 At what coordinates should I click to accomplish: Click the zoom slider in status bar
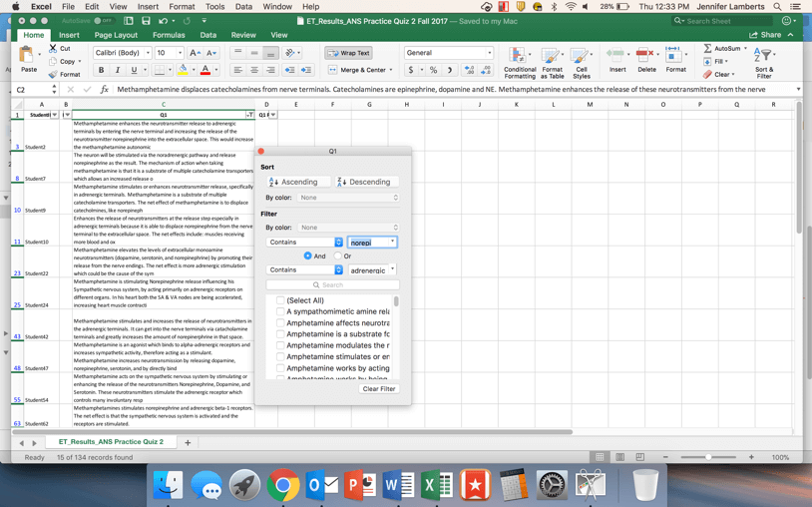708,457
